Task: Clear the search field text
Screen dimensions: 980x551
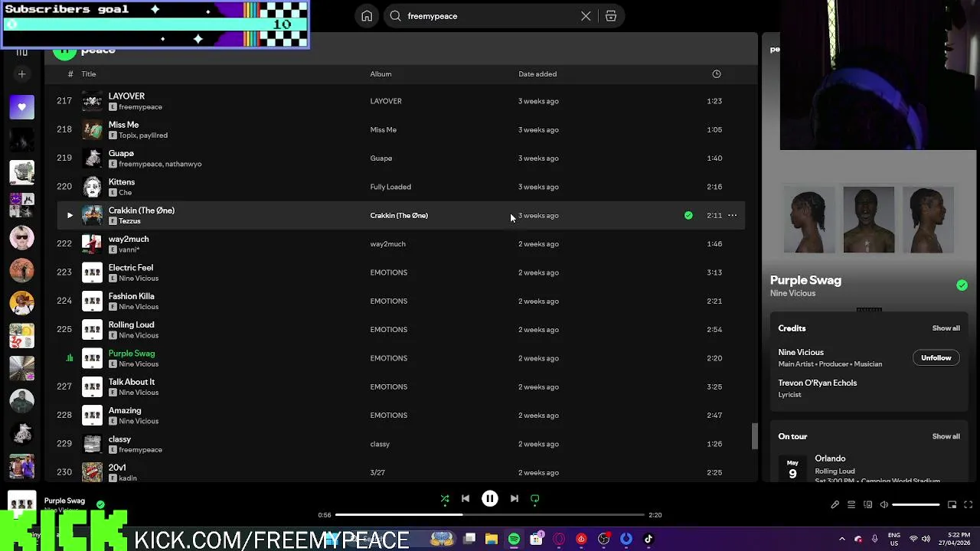Action: point(586,16)
